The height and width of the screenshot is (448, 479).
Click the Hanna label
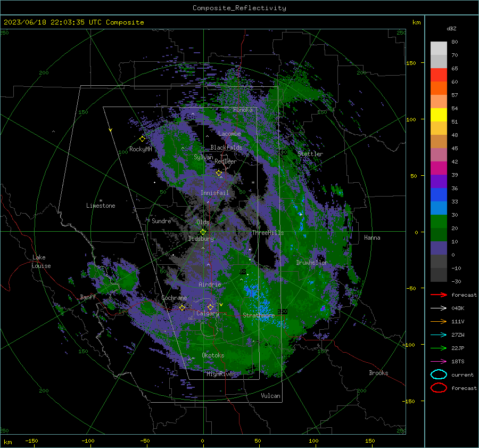(x=372, y=238)
